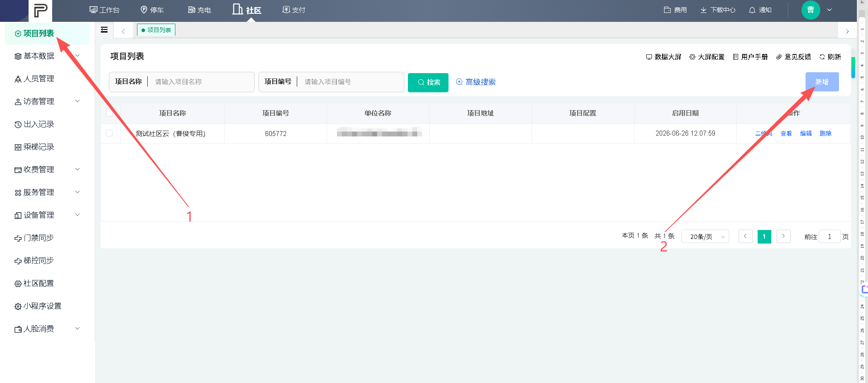Open the 20条/页 page size dropdown
Screen dimensions: 868x383
705,237
